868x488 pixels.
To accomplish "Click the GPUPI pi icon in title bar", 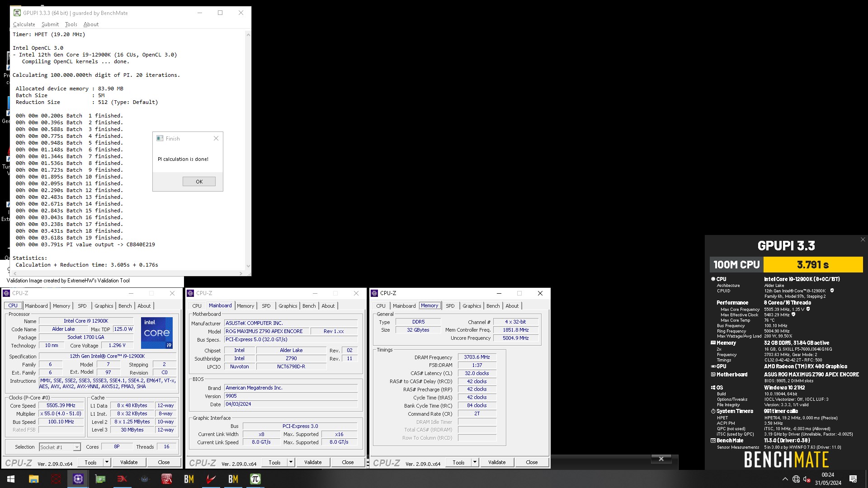I will 17,13.
